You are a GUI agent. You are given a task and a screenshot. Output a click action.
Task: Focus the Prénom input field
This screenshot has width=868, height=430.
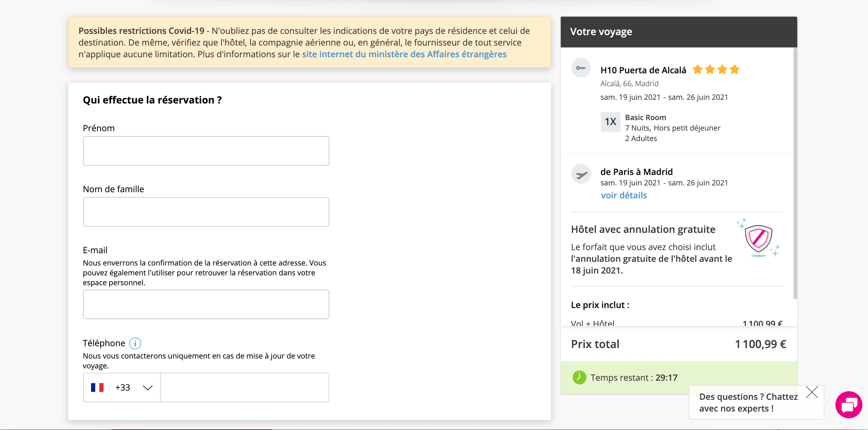[x=206, y=151]
